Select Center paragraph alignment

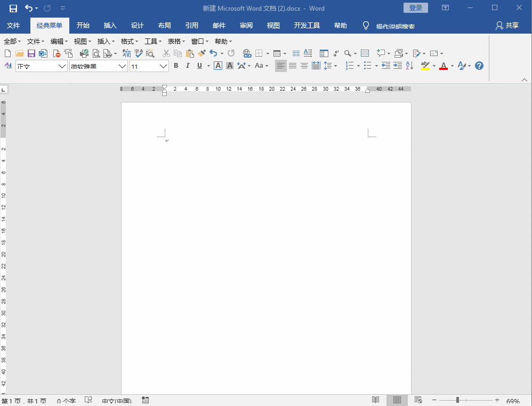point(304,66)
